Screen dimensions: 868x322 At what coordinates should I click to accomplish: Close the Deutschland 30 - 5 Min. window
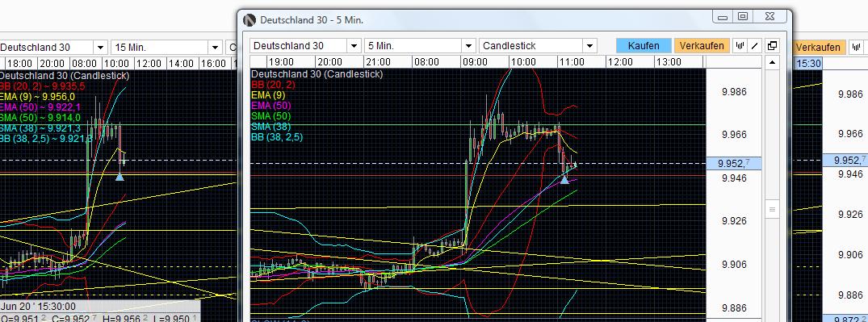coord(769,17)
